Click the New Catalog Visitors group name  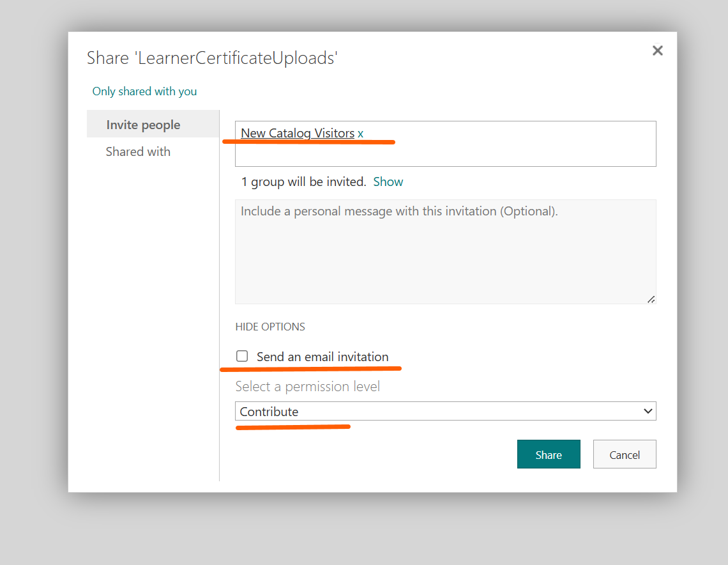coord(298,133)
